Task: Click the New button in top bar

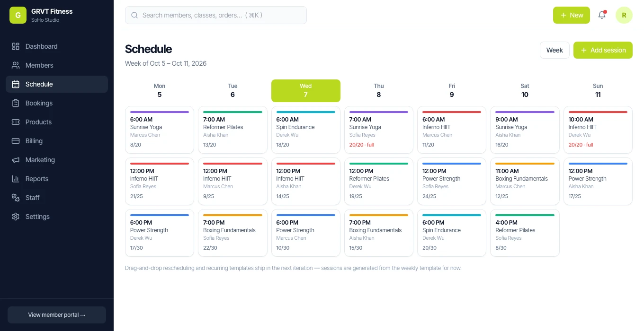Action: [x=572, y=15]
